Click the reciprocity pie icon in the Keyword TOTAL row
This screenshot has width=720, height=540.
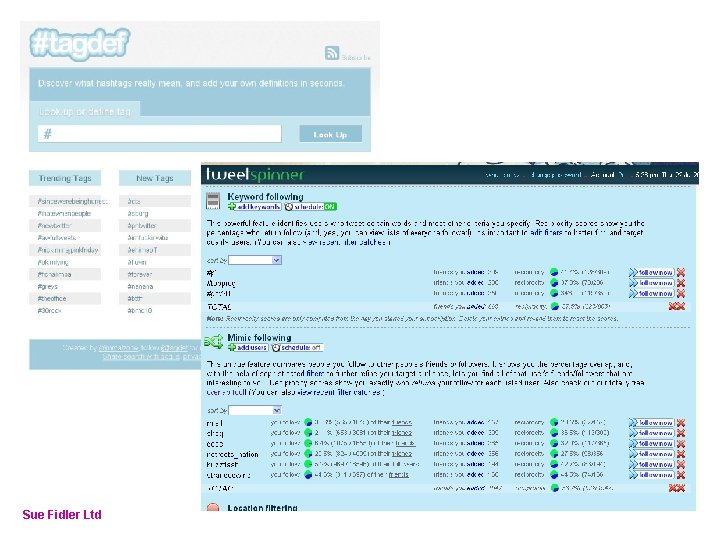555,306
